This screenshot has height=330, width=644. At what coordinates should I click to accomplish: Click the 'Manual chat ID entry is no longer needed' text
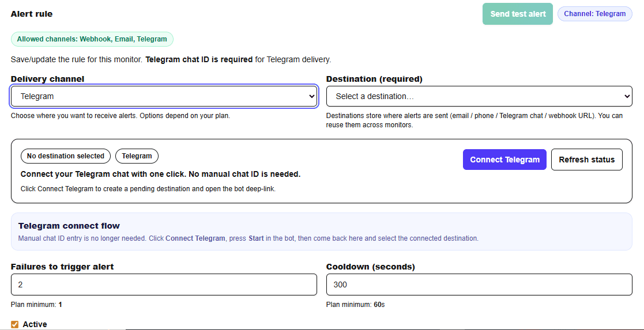pyautogui.click(x=248, y=238)
